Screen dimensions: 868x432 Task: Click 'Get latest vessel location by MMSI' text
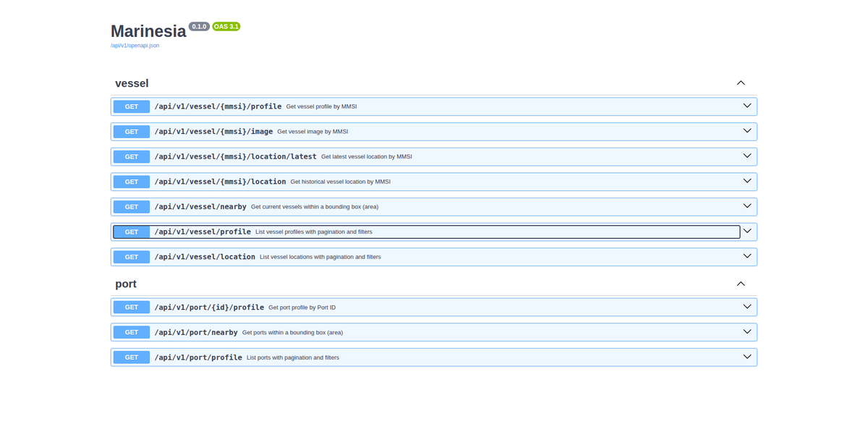(x=367, y=156)
